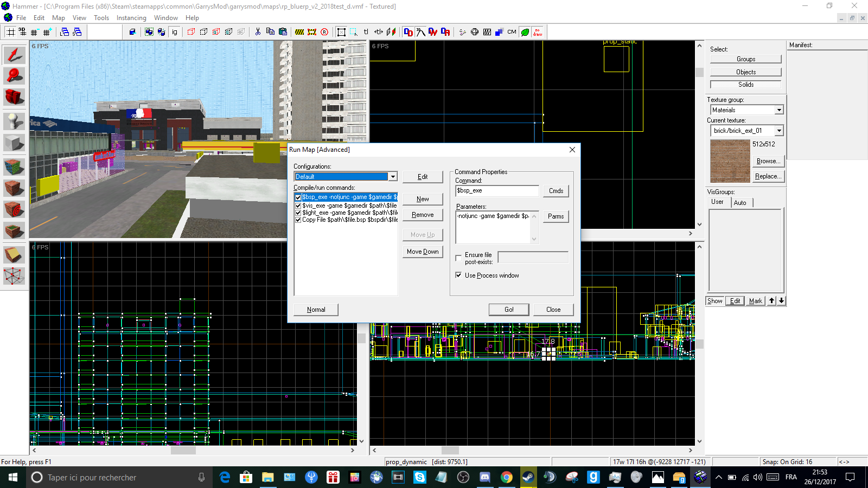Click the CM collision model toolbar icon
868x488 pixels.
tap(512, 32)
